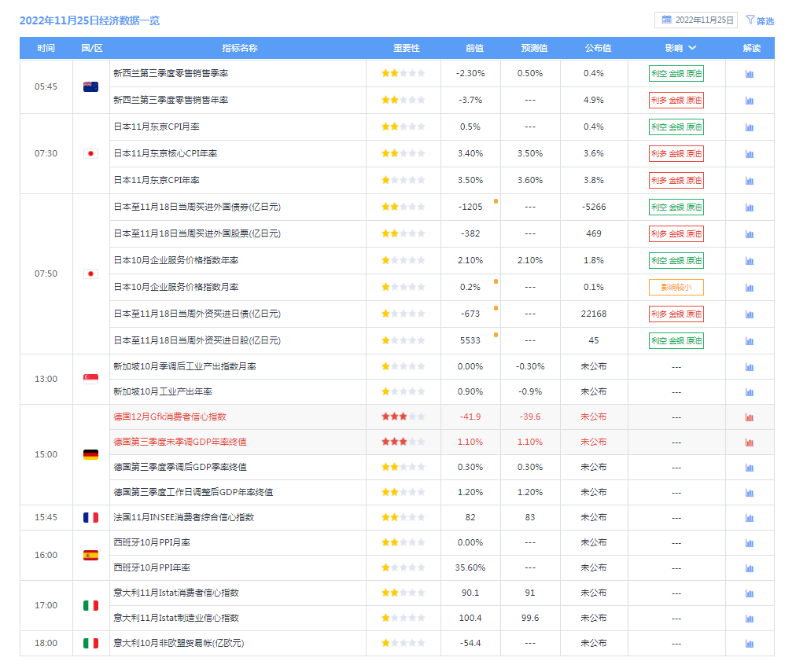Viewport: 807px width, 672px height.
Task: Open chart icon for 法国11月INSEE消费者综合信心指数
Action: tap(750, 518)
